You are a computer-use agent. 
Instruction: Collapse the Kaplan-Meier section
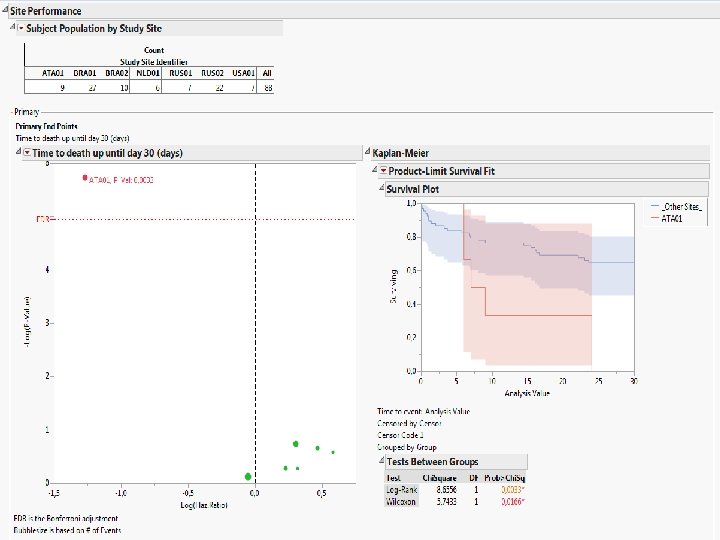[x=367, y=151]
